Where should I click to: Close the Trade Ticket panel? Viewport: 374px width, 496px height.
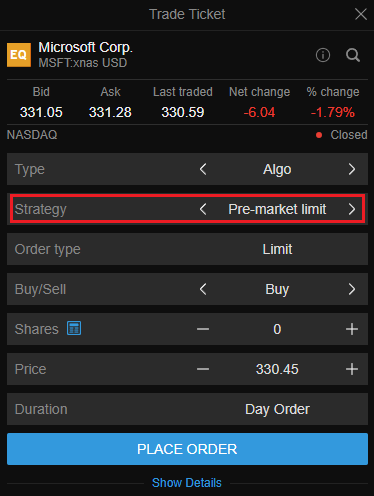pos(361,14)
